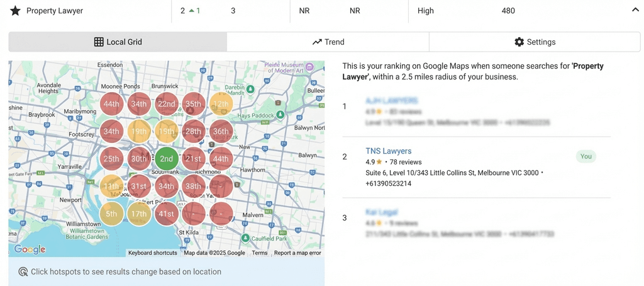
Task: Select the 19th rank hotspot
Action: (x=139, y=132)
